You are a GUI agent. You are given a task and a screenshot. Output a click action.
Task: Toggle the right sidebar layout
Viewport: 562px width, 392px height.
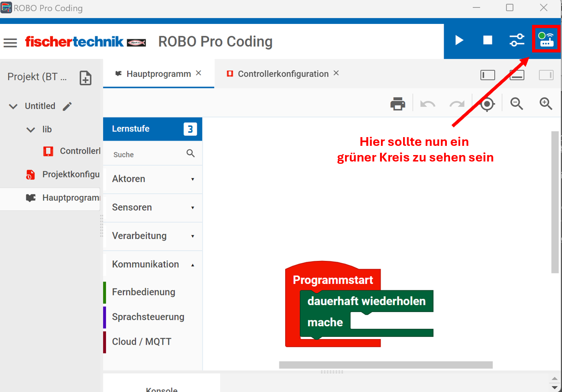[x=546, y=75]
